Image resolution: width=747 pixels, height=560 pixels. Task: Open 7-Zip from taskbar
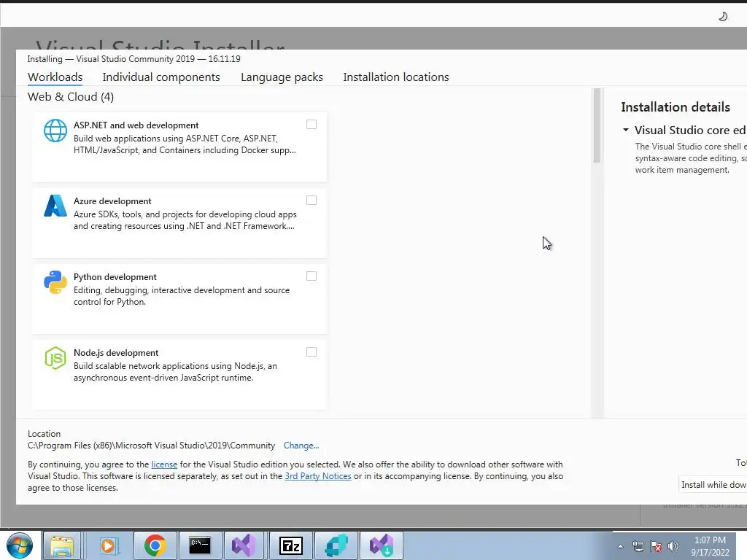[x=290, y=545]
